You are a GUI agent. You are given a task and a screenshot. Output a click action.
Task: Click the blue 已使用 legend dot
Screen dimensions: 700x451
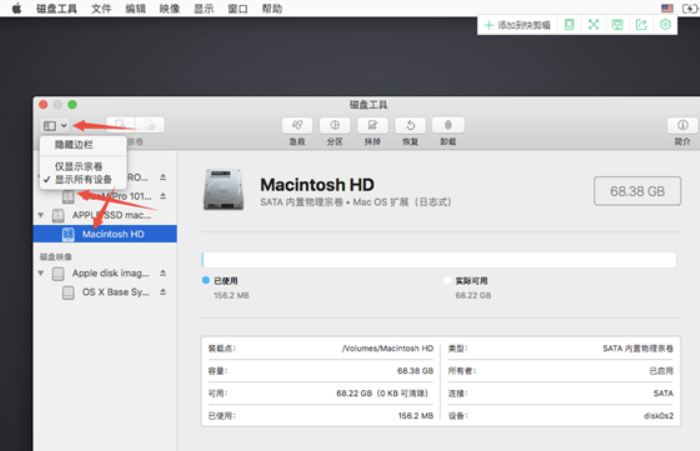point(206,280)
